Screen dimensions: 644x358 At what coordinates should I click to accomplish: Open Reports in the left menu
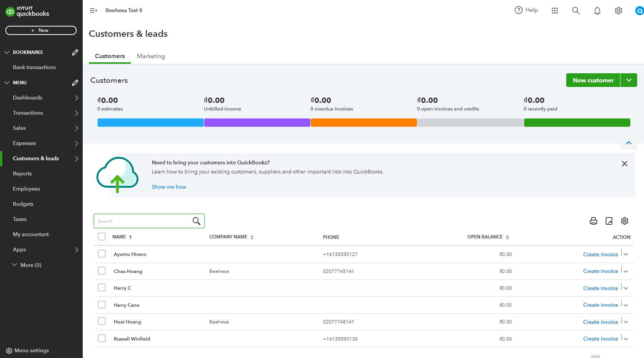click(22, 173)
